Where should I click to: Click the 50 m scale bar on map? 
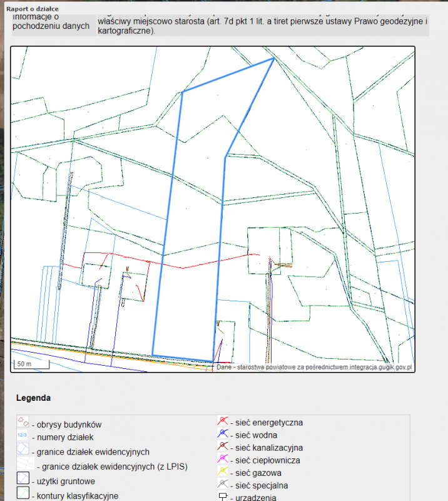(x=25, y=364)
